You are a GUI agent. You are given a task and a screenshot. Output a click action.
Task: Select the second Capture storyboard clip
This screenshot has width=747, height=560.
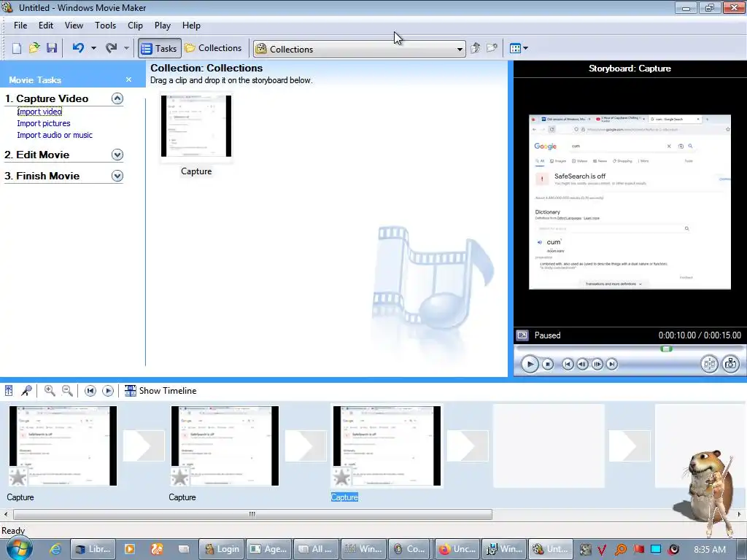tap(225, 446)
